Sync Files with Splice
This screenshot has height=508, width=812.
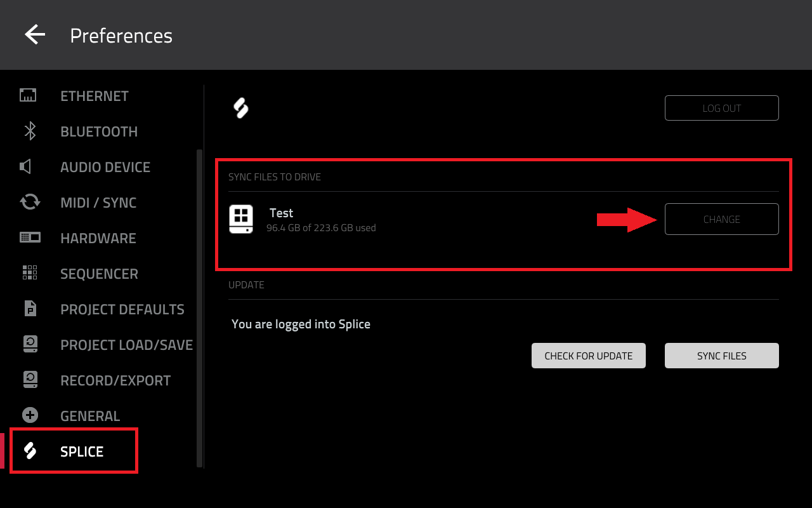[722, 356]
